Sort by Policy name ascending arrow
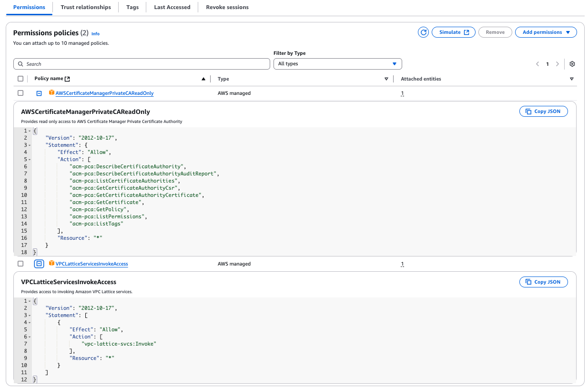588x389 pixels. click(x=203, y=79)
